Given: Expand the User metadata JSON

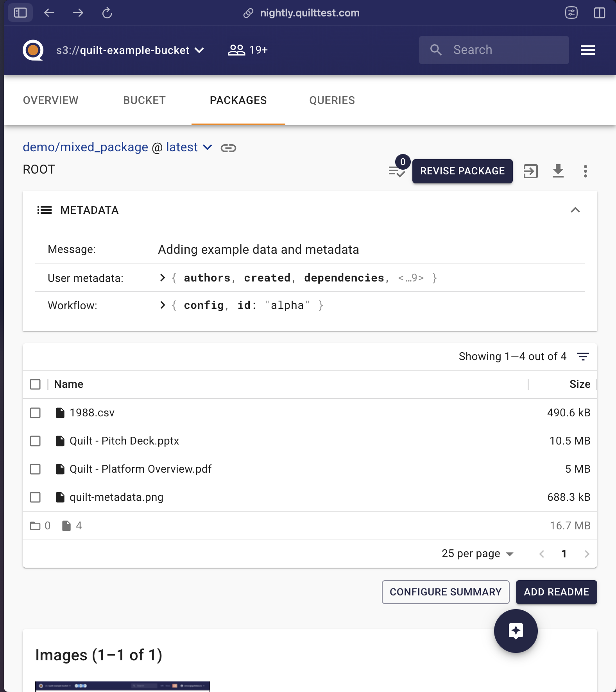Looking at the screenshot, I should pos(163,278).
